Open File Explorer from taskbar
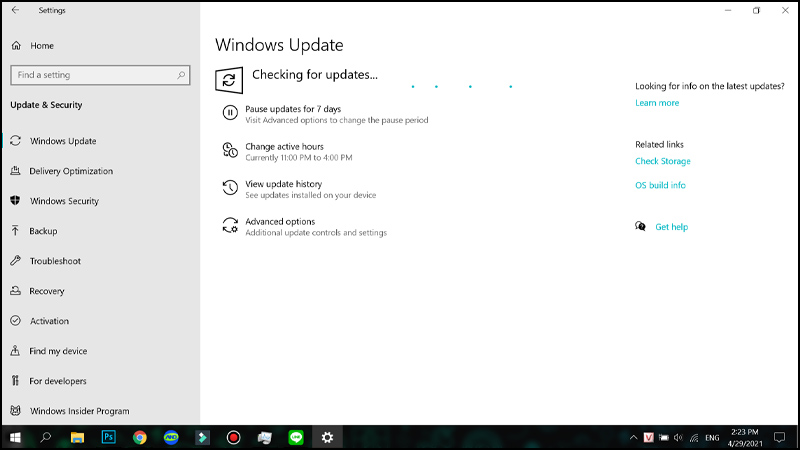This screenshot has width=800, height=450. (x=77, y=437)
